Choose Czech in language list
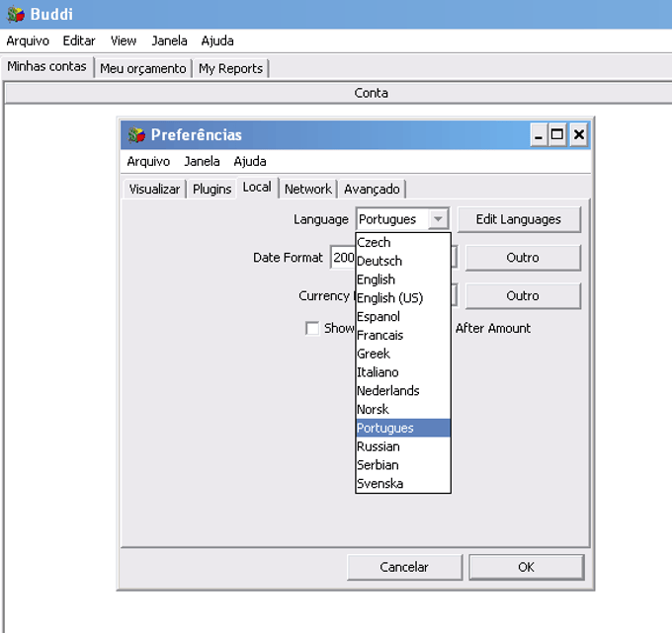 tap(403, 242)
